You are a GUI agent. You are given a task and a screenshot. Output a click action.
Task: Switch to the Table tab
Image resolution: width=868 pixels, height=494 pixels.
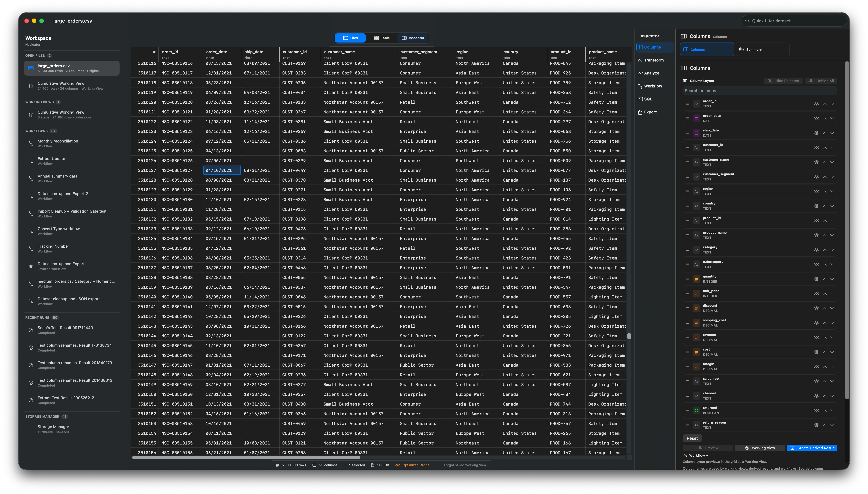[382, 38]
